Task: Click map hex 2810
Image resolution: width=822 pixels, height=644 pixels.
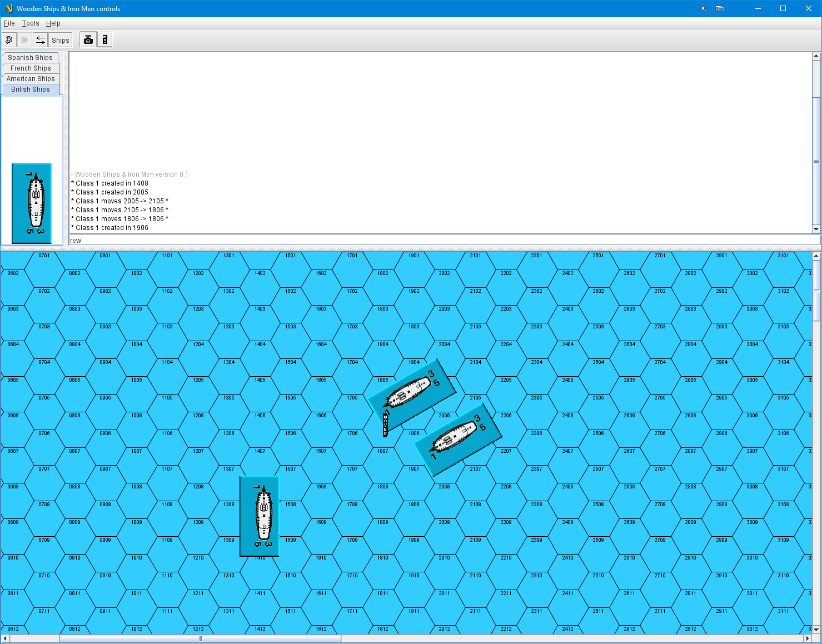Action: [690, 571]
